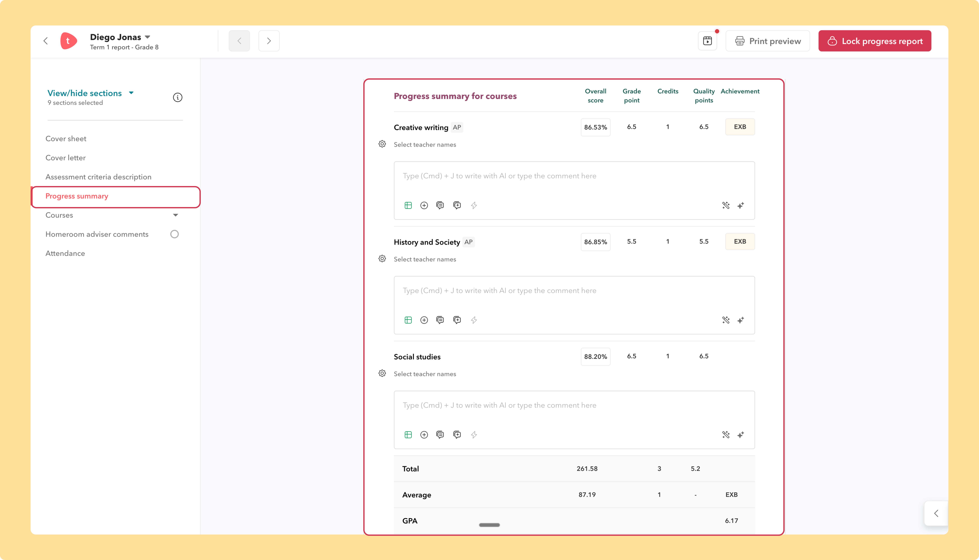Click the magic wand icon in History and Society comment

click(726, 320)
